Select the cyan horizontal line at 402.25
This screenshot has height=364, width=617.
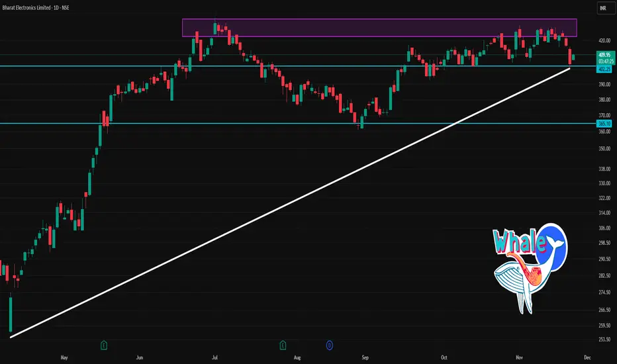(x=298, y=66)
